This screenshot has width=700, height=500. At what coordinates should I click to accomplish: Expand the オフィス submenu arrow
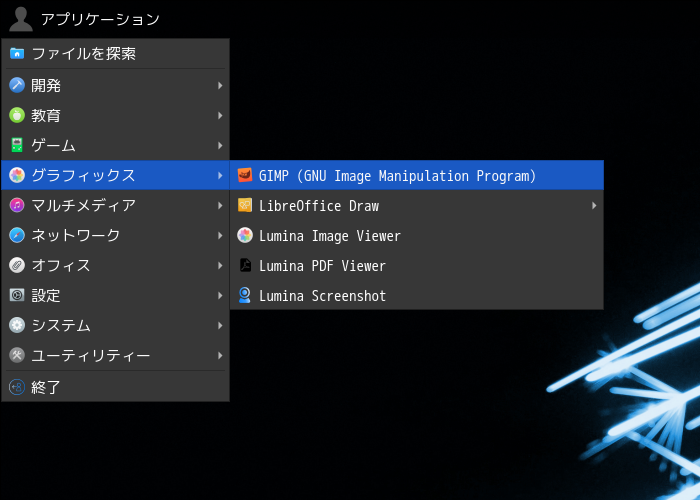click(220, 265)
